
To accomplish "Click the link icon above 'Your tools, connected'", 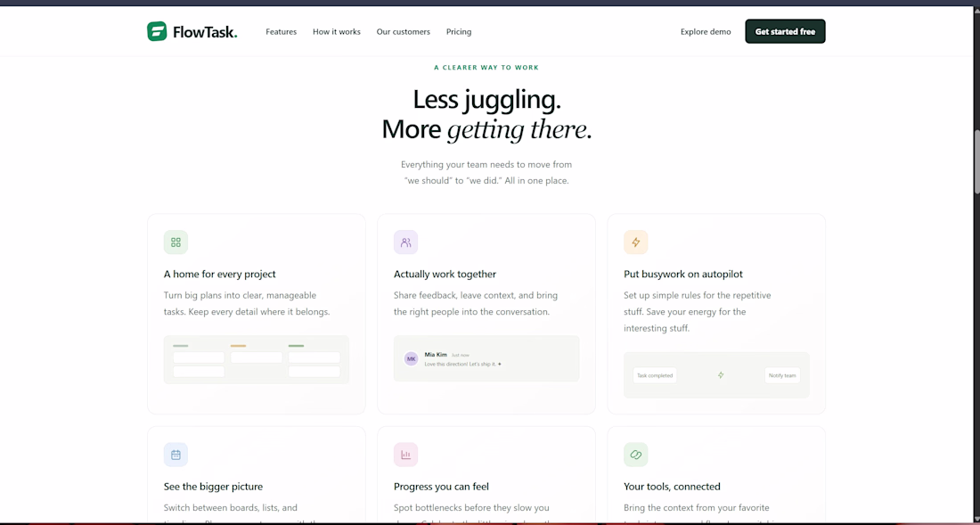I will (x=635, y=455).
